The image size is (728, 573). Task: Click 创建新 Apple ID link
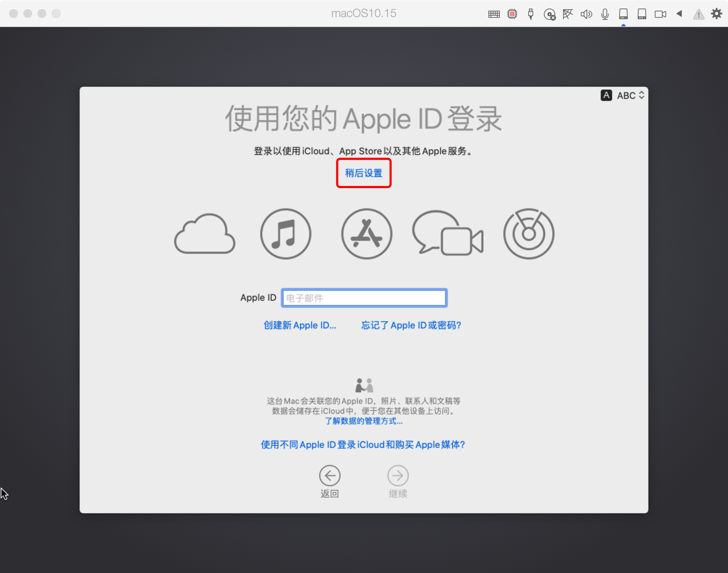300,325
